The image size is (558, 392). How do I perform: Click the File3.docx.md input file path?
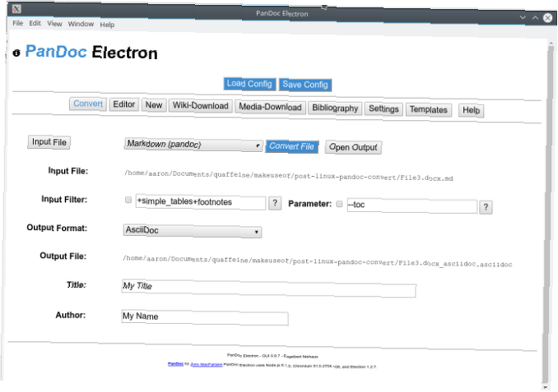(288, 175)
